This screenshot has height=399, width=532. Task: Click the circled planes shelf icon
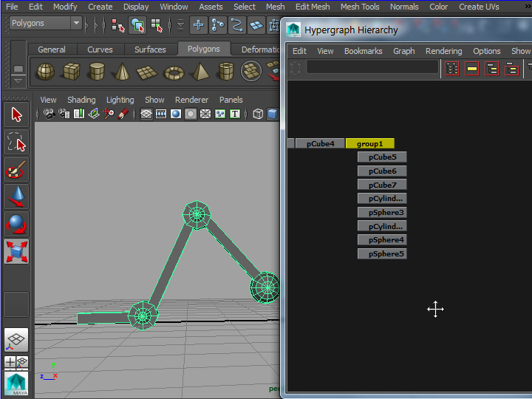(x=251, y=71)
